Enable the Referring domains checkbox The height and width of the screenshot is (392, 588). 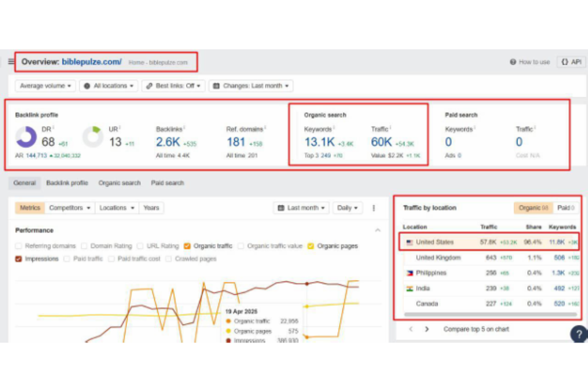[x=19, y=246]
